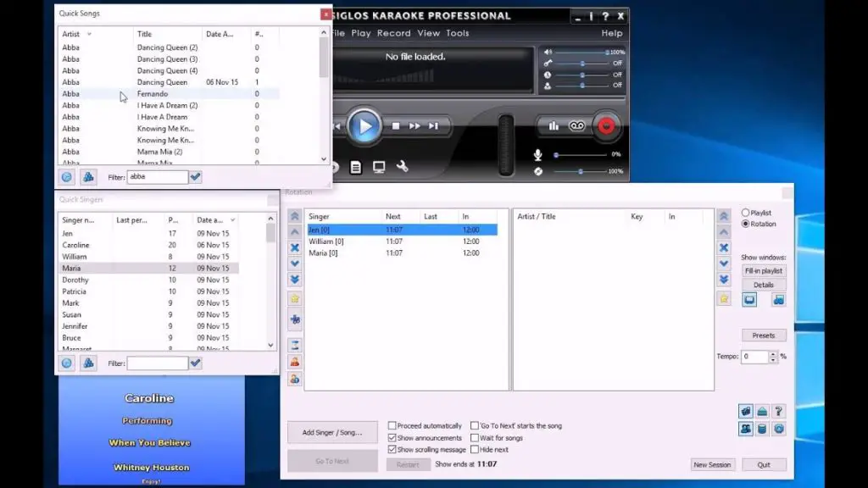Click the red singer icon beside the singer list
The height and width of the screenshot is (488, 868).
295,362
